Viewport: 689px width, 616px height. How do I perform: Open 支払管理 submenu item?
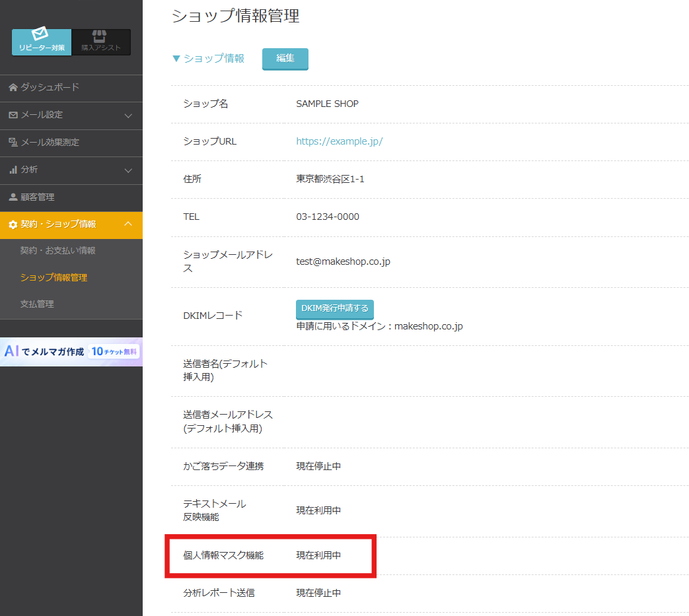(37, 304)
